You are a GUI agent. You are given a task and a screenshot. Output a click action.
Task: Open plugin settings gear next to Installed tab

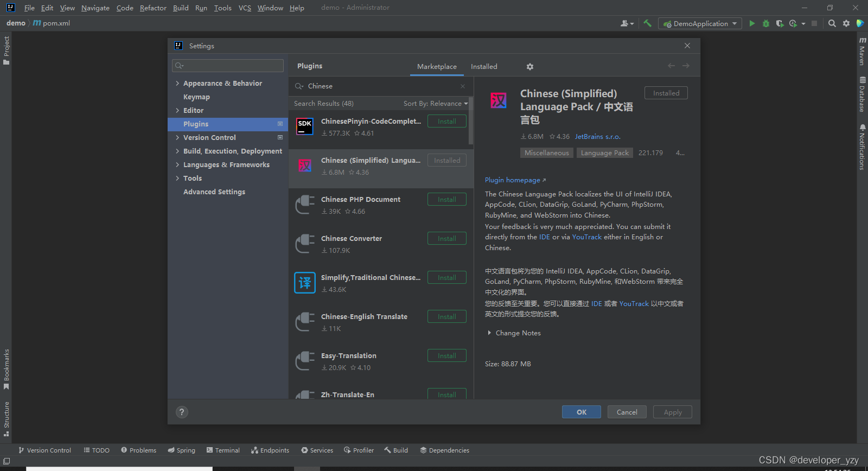click(x=530, y=67)
